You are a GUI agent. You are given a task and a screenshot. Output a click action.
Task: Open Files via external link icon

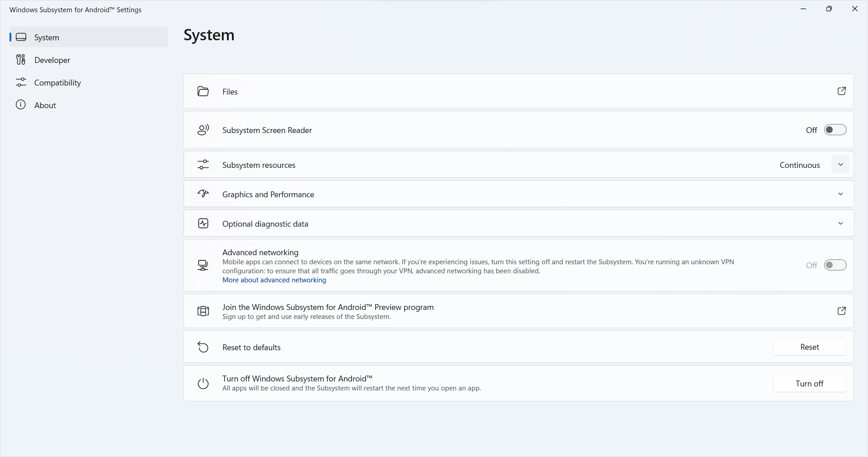(841, 91)
